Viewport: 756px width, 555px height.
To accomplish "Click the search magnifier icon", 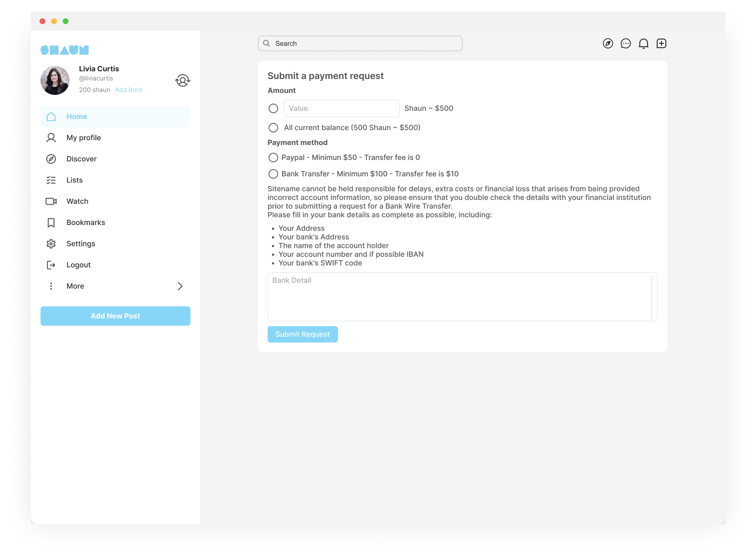I will [x=267, y=43].
